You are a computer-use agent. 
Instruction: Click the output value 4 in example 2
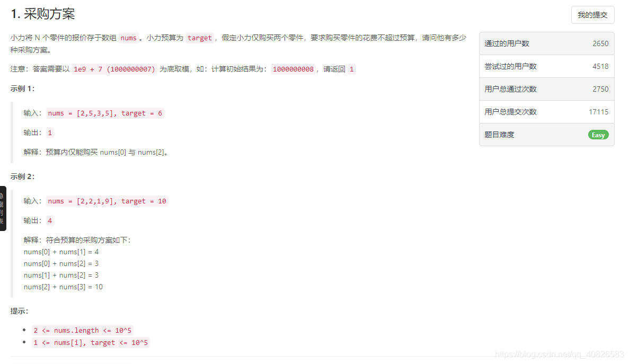[x=49, y=220]
